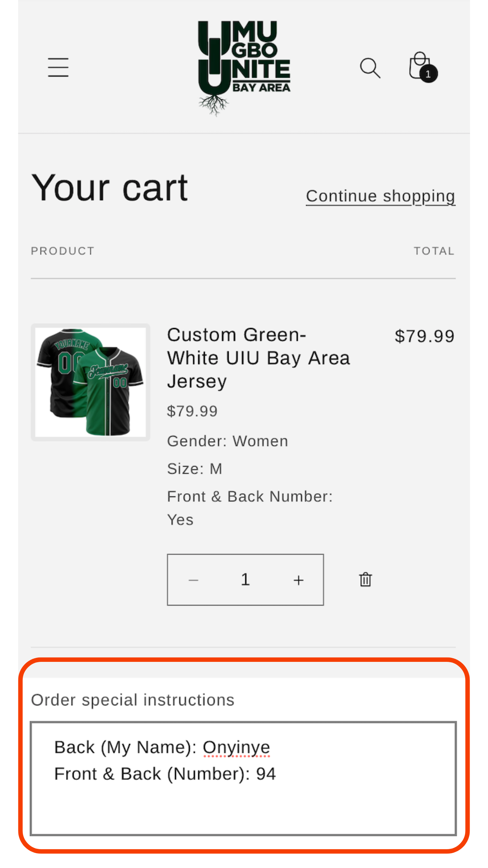Open the shopping bag cart icon
This screenshot has height=868, width=488.
[x=419, y=65]
